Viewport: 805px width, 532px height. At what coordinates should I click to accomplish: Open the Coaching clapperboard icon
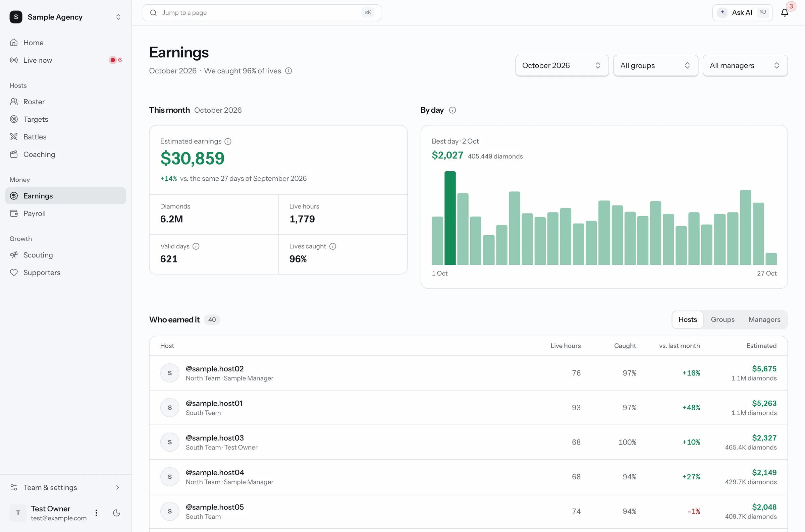pos(14,155)
